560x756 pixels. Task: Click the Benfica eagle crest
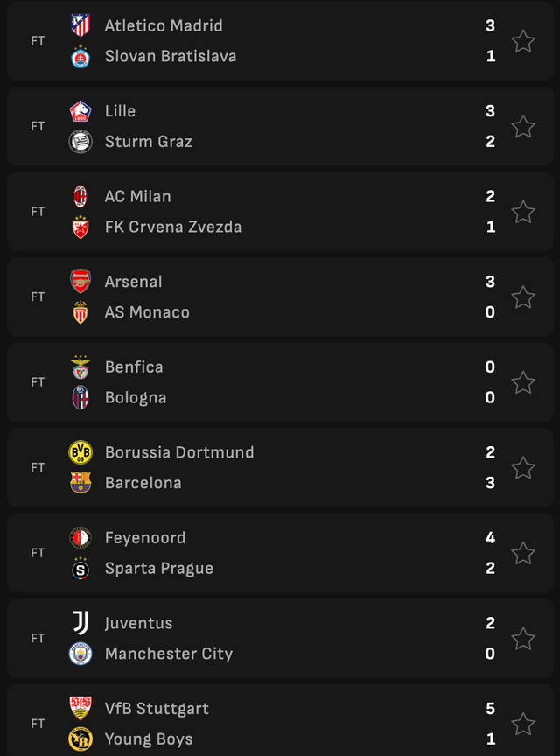pyautogui.click(x=80, y=367)
